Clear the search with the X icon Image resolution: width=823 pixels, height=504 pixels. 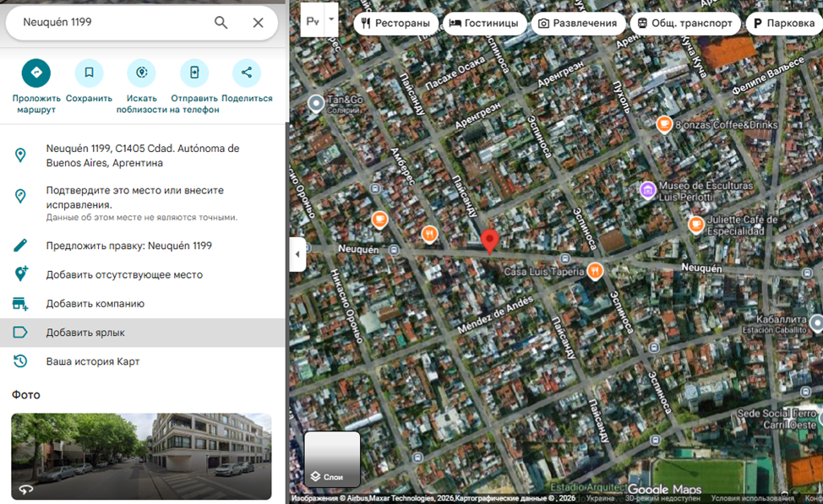click(x=259, y=23)
